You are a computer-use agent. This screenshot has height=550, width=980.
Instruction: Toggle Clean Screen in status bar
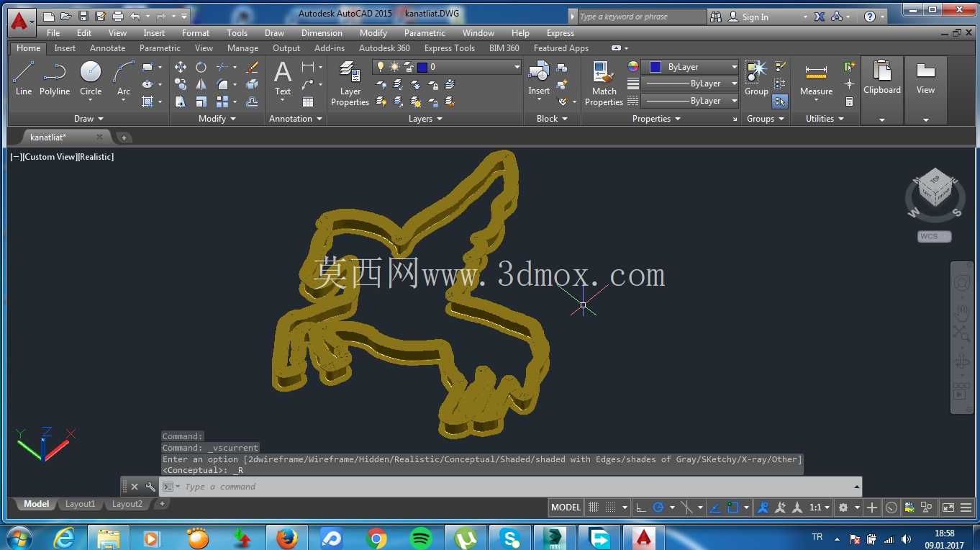coord(948,508)
